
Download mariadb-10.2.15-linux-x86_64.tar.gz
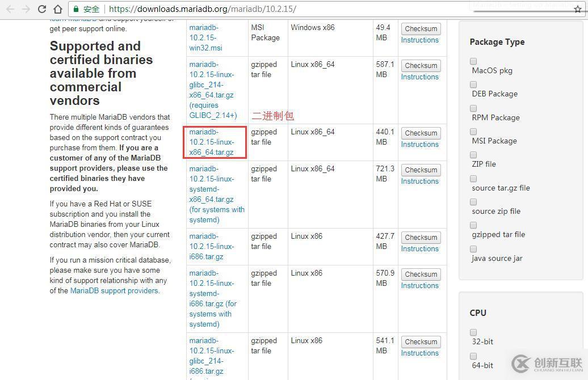[x=212, y=142]
